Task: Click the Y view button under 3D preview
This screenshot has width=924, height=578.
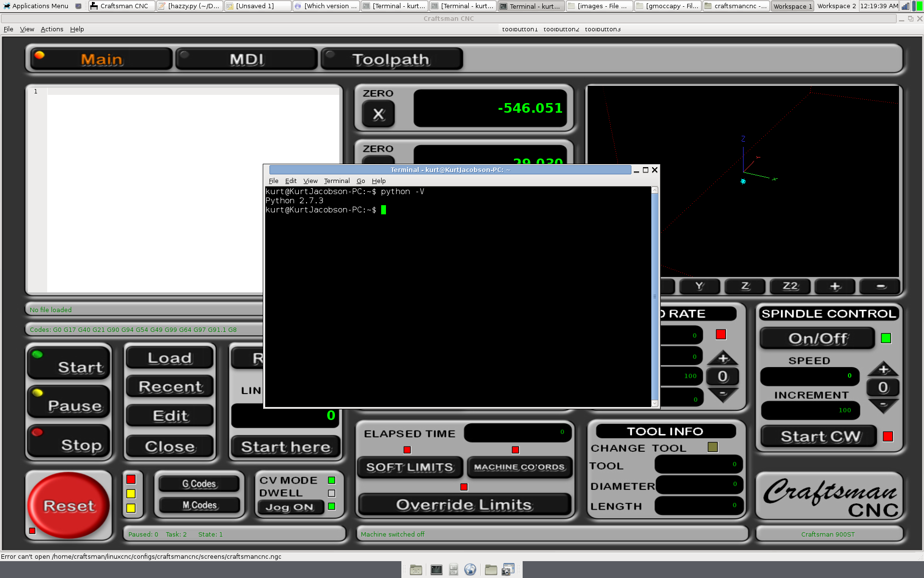Action: pos(699,286)
